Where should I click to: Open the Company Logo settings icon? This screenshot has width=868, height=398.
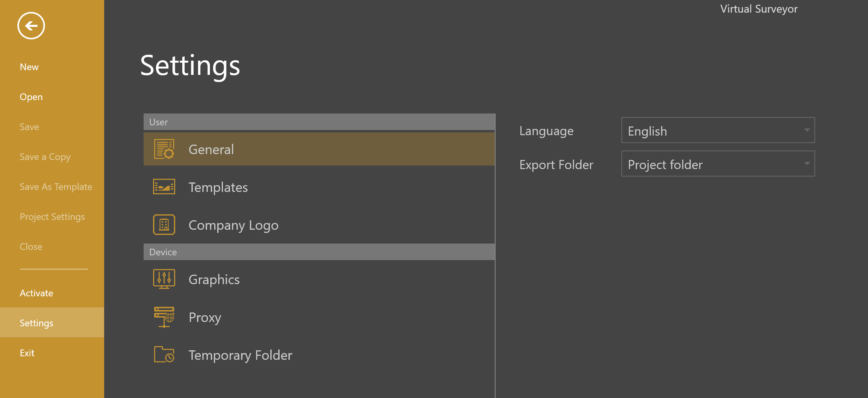coord(164,224)
